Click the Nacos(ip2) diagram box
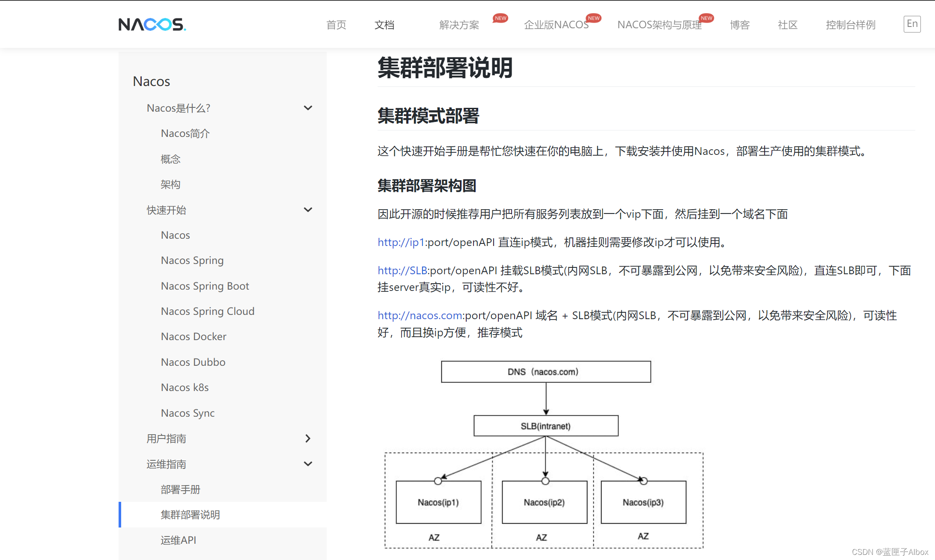 tap(545, 502)
